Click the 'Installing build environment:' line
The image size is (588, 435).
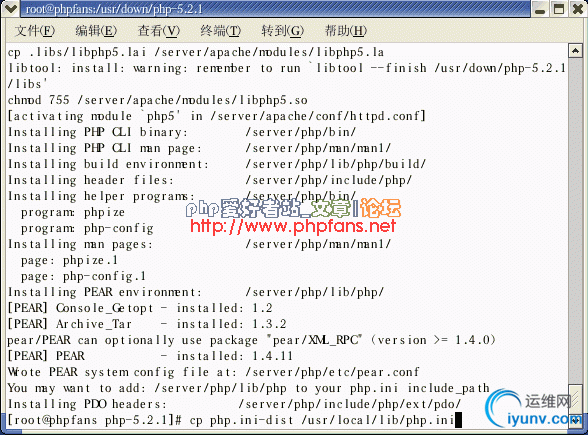pyautogui.click(x=217, y=164)
